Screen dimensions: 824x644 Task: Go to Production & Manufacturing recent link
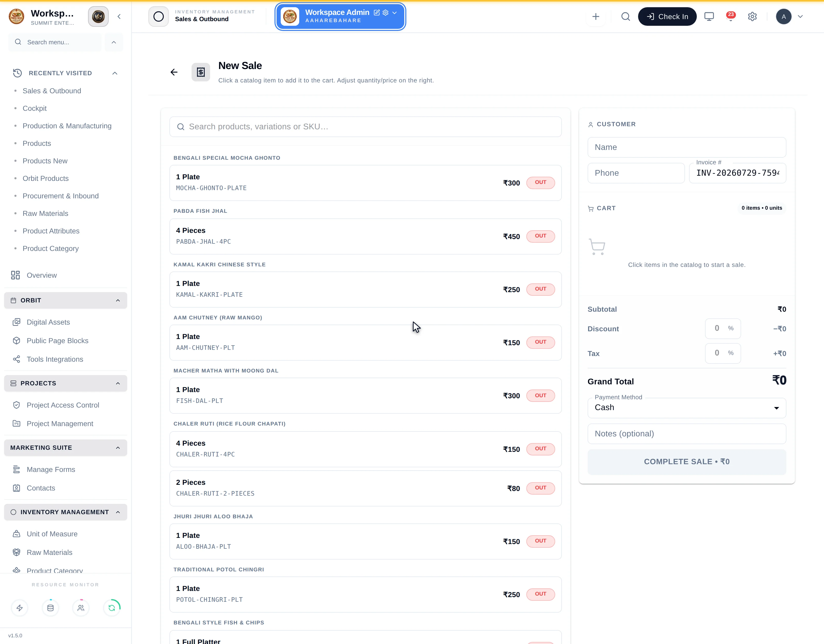[x=67, y=126]
